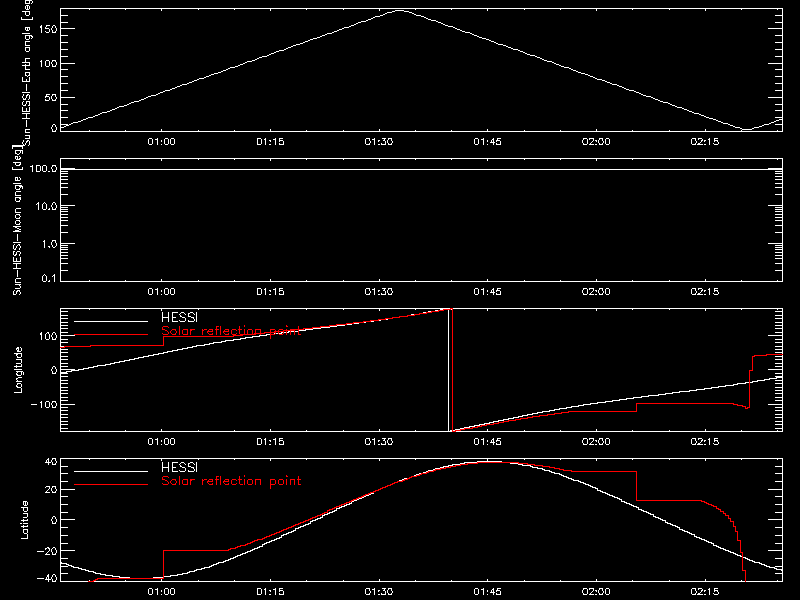800x600 pixels.
Task: Click 02:00 under the Sun-HESSI-Earth angle plot
Action: 596,141
